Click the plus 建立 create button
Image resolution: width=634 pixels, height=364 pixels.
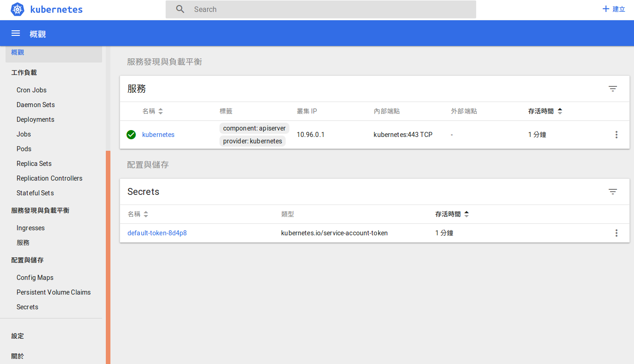(614, 9)
